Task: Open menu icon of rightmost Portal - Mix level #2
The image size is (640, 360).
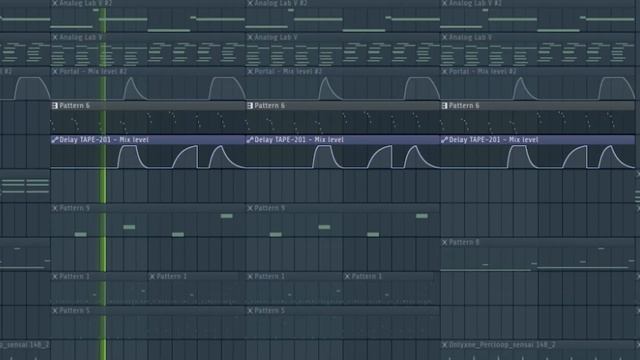Action: pos(444,71)
